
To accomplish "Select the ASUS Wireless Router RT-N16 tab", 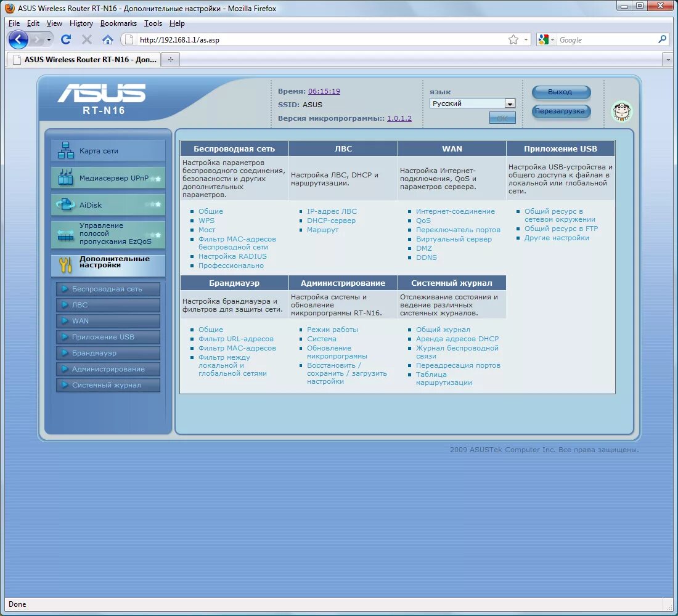I will [83, 60].
